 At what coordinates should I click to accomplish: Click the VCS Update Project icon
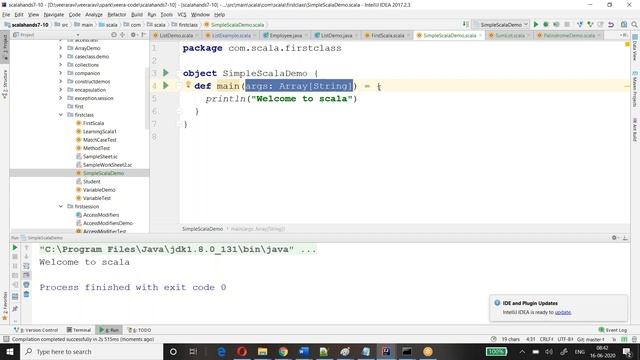click(x=580, y=24)
